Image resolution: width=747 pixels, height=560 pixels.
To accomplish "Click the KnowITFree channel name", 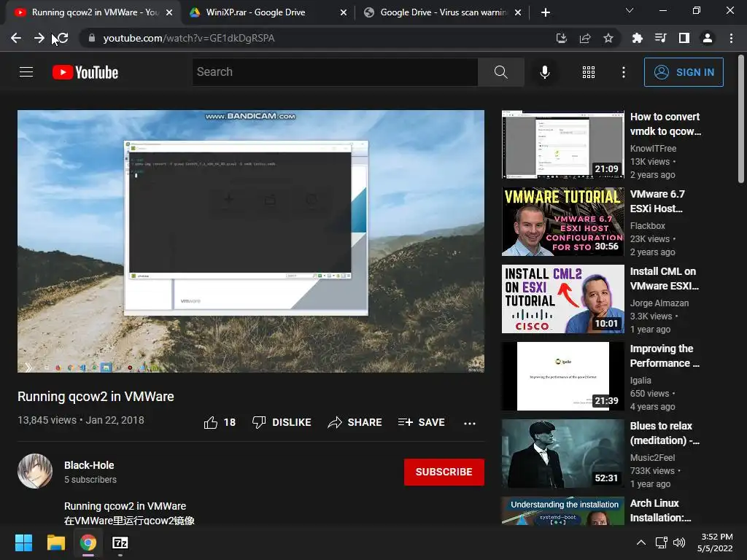I will click(653, 149).
